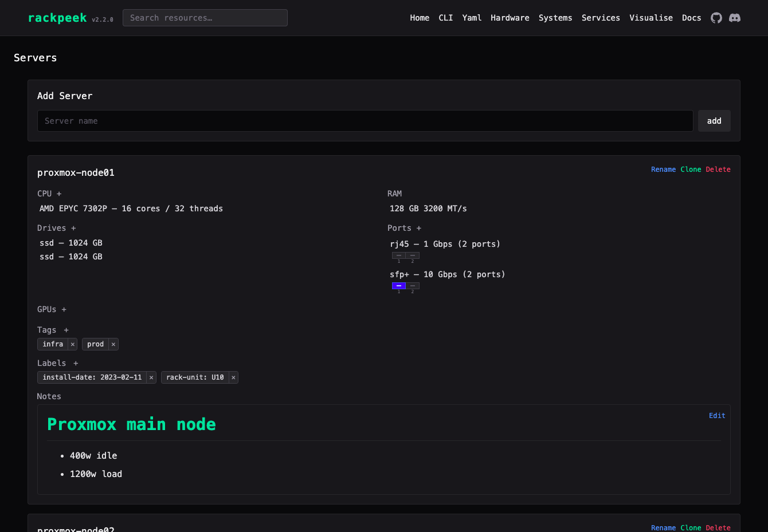The width and height of the screenshot is (768, 532).
Task: Click the add server button
Action: coord(714,121)
